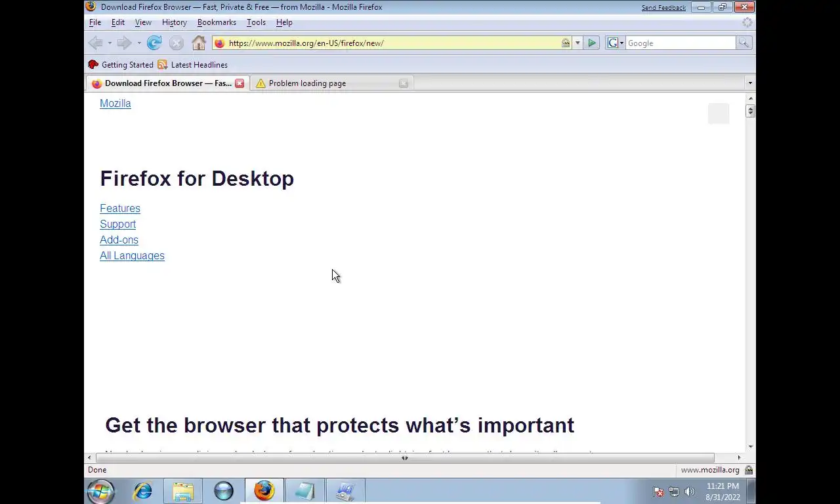Follow the Mozilla link
Screen dimensions: 840x504
point(115,104)
